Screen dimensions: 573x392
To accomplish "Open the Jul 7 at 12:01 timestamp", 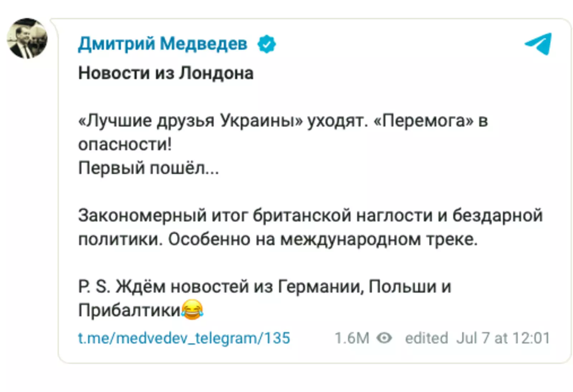I will tap(503, 338).
